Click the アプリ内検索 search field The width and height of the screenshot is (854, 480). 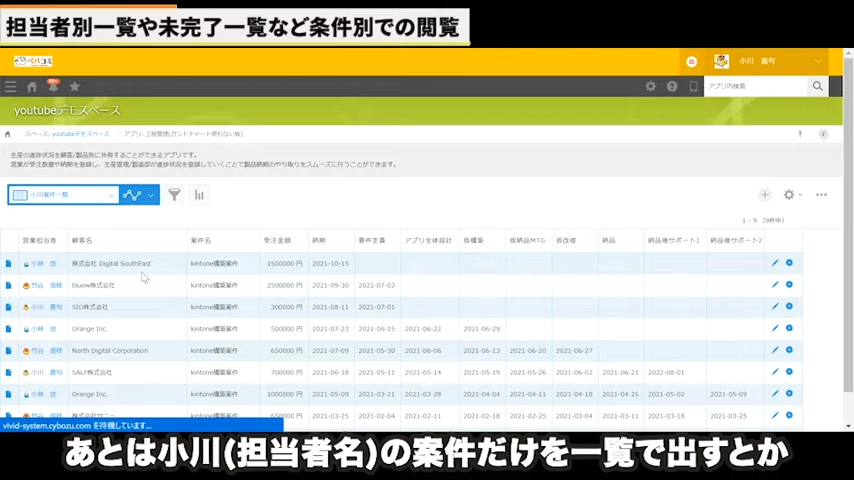[755, 86]
